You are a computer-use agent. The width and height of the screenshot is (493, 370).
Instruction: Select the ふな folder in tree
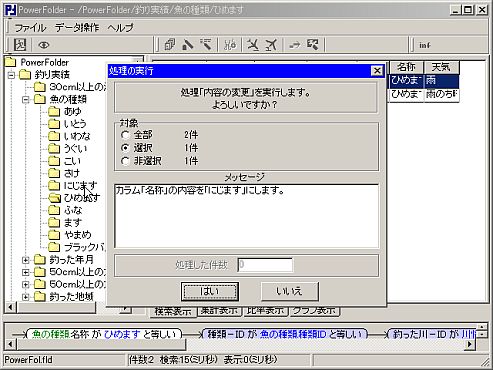click(x=73, y=210)
